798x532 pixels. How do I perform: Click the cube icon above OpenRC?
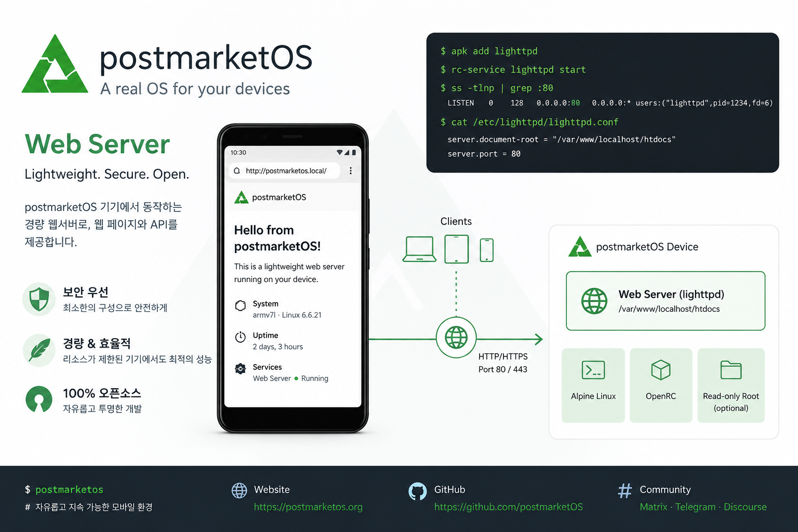pyautogui.click(x=661, y=370)
